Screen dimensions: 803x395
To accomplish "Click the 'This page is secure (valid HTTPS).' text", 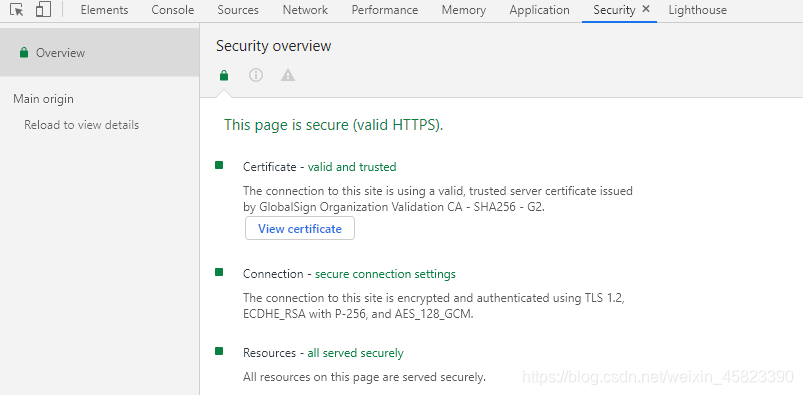I will coord(333,125).
